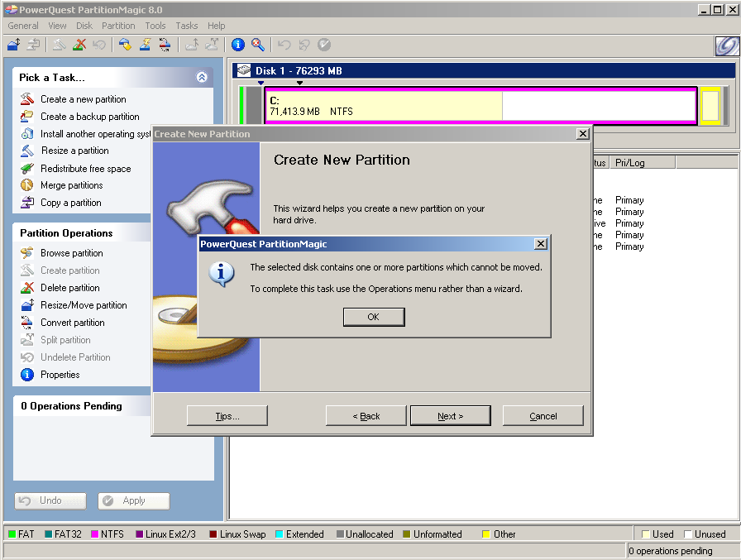The width and height of the screenshot is (741, 560).
Task: Click the Convert partition operation icon in sidebar
Action: [27, 323]
